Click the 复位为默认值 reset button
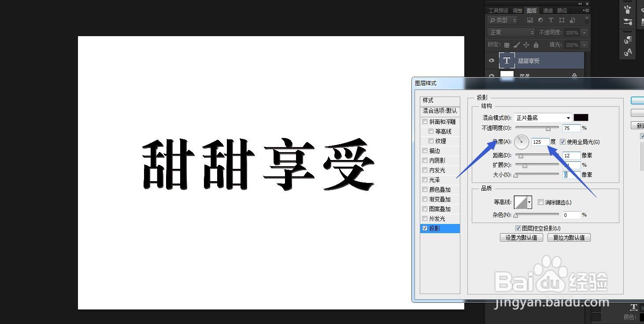Screen dimensions: 644x324 click(x=569, y=237)
